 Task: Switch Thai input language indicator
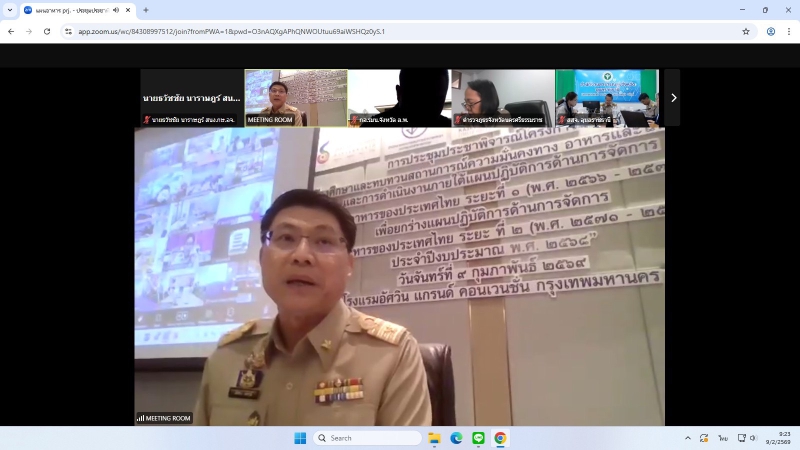pyautogui.click(x=722, y=438)
